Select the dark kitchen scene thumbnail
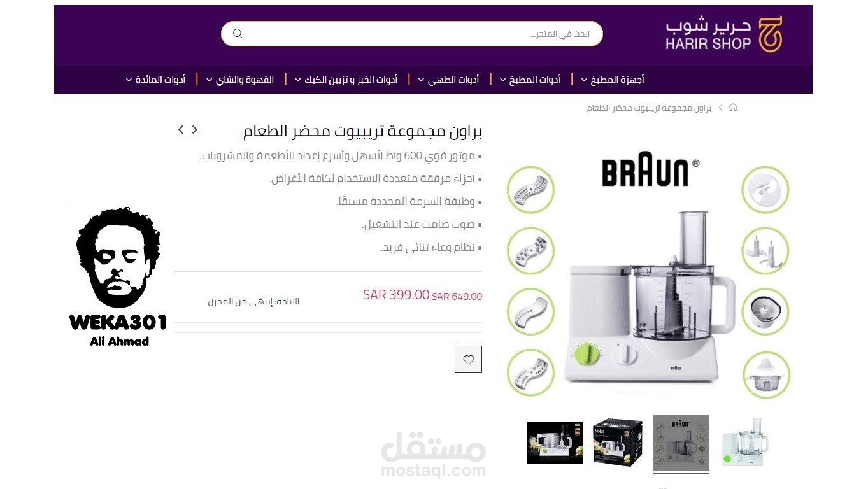The image size is (868, 489). pyautogui.click(x=555, y=442)
